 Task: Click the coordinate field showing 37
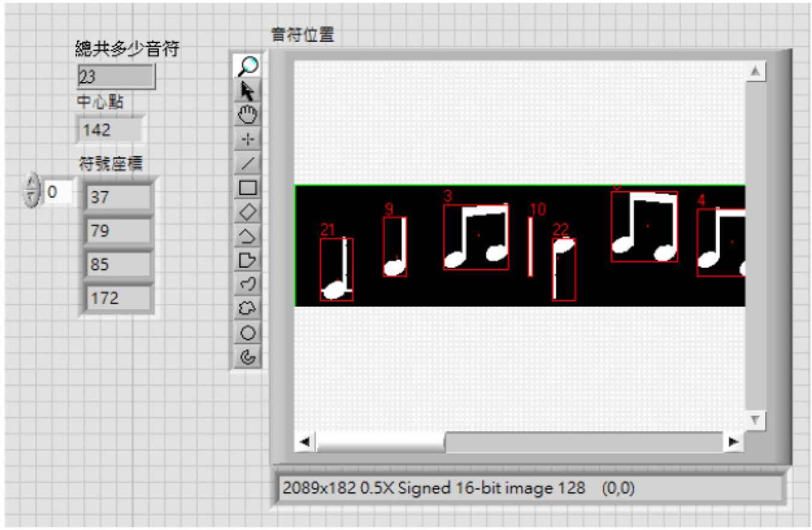click(118, 197)
